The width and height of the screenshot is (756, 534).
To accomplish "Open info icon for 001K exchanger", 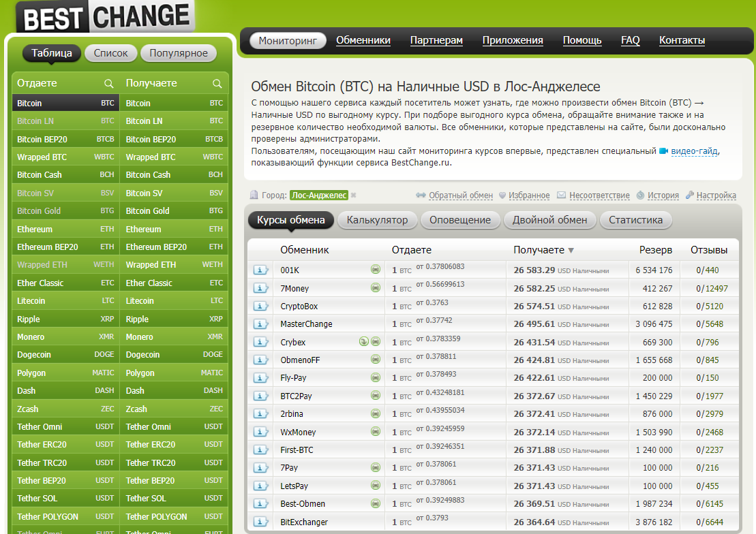I will click(x=260, y=270).
